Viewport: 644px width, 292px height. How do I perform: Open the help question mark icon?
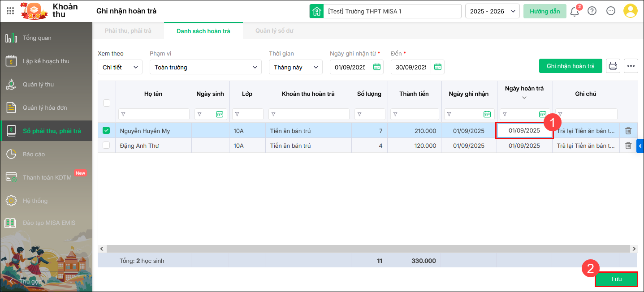592,11
